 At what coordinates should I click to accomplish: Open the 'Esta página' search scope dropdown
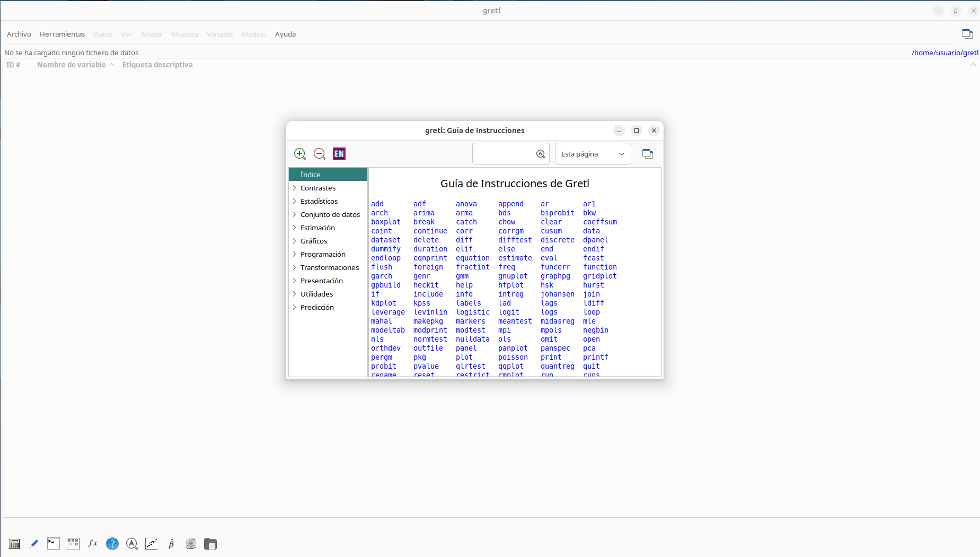click(x=593, y=154)
